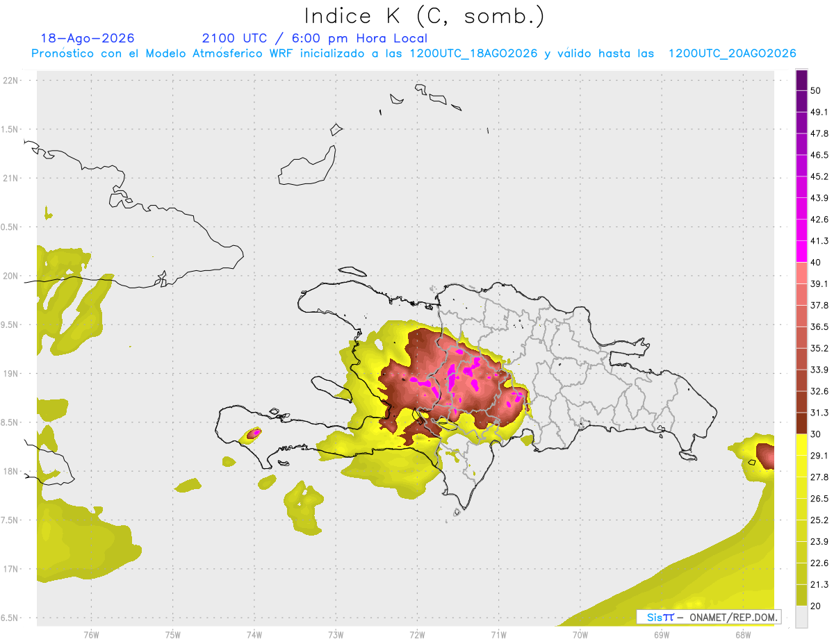This screenshot has height=644, width=834.
Task: Click the colorbar value "26.5"
Action: click(819, 499)
